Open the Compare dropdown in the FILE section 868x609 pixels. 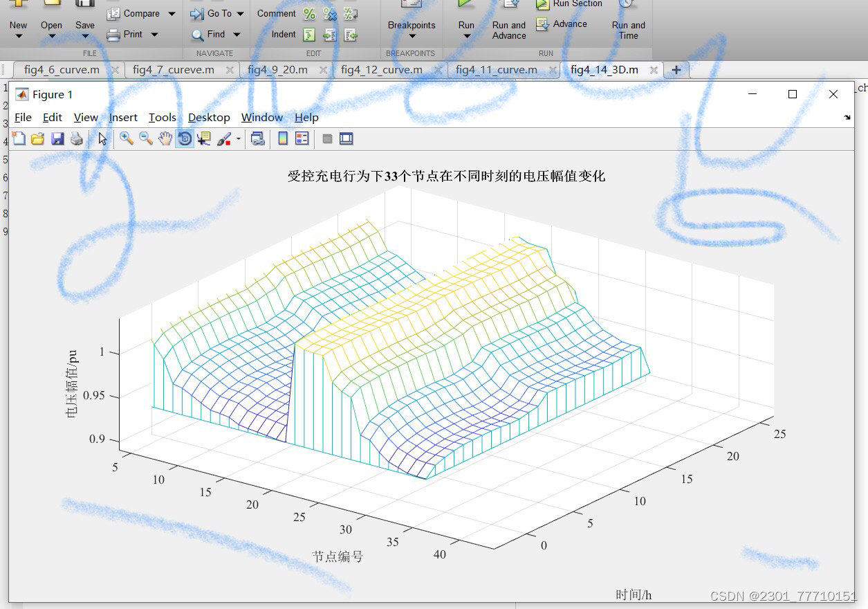click(172, 14)
